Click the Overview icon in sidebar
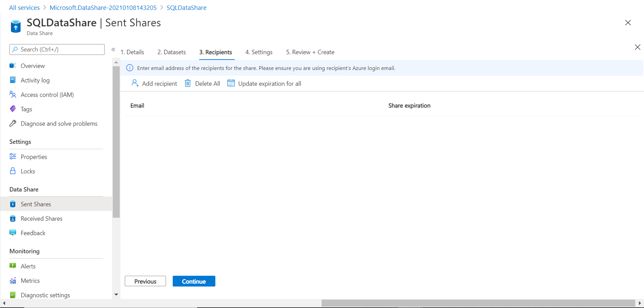This screenshot has height=308, width=644. click(13, 66)
